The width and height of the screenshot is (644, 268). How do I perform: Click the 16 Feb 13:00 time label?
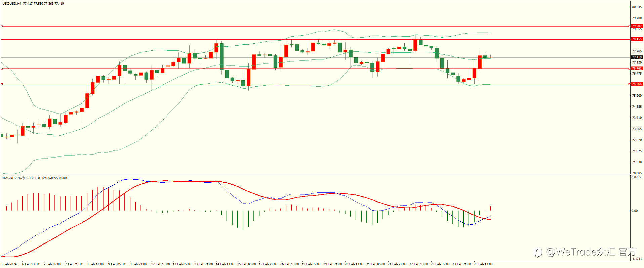coord(289,264)
